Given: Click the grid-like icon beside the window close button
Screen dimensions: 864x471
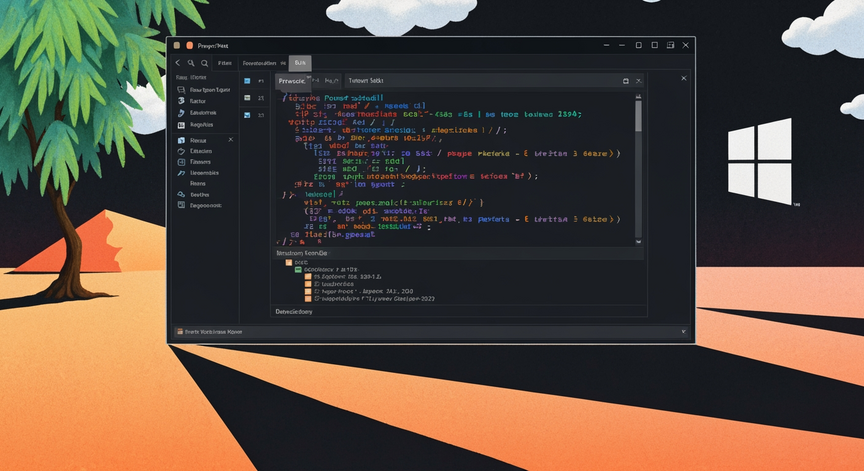Looking at the screenshot, I should click(x=671, y=45).
